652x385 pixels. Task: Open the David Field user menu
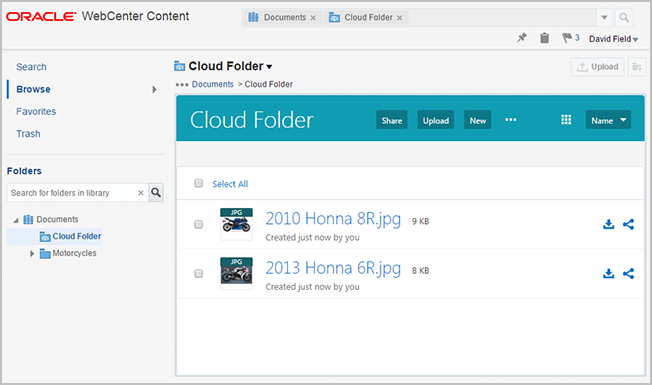click(x=613, y=39)
